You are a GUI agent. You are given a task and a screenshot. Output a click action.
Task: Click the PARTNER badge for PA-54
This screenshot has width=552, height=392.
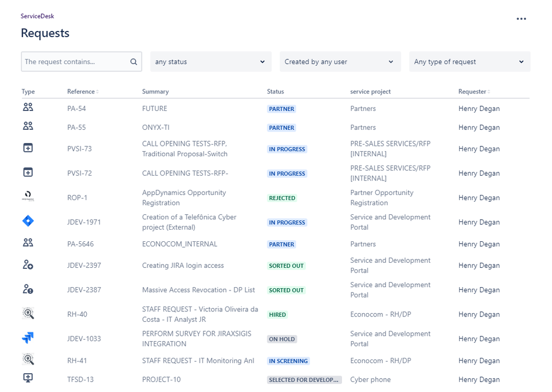pos(282,109)
